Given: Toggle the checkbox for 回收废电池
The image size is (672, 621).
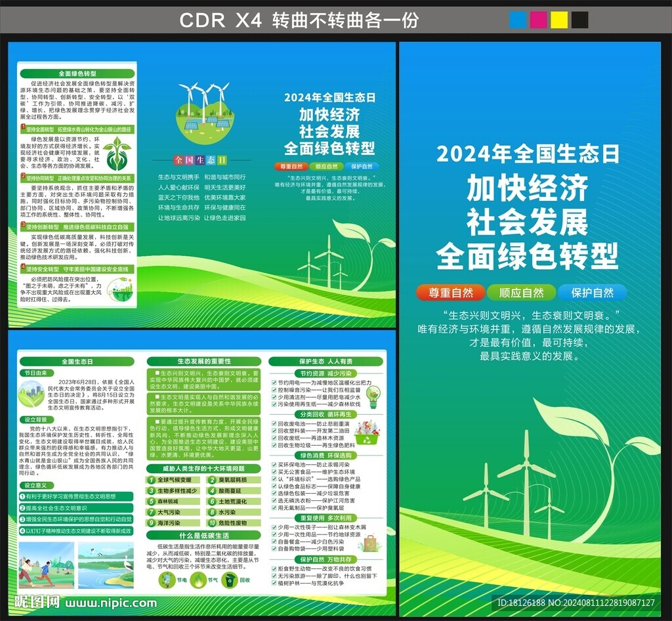Looking at the screenshot, I should click(x=274, y=423).
